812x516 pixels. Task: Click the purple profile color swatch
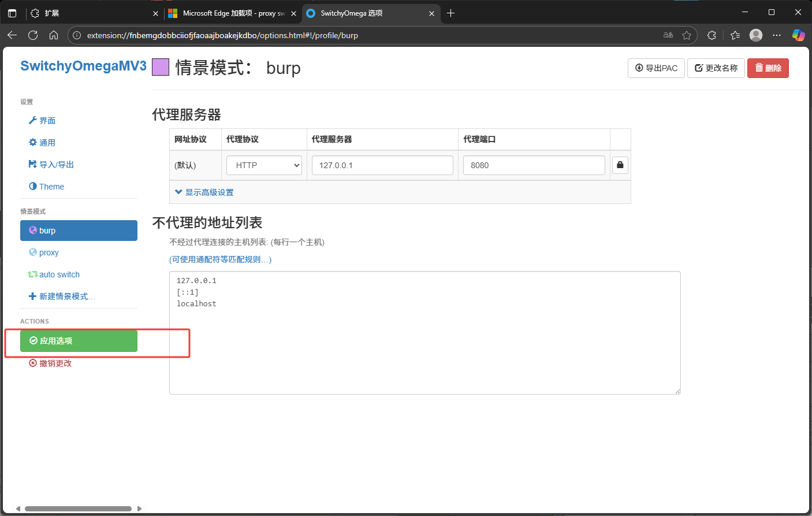[161, 67]
